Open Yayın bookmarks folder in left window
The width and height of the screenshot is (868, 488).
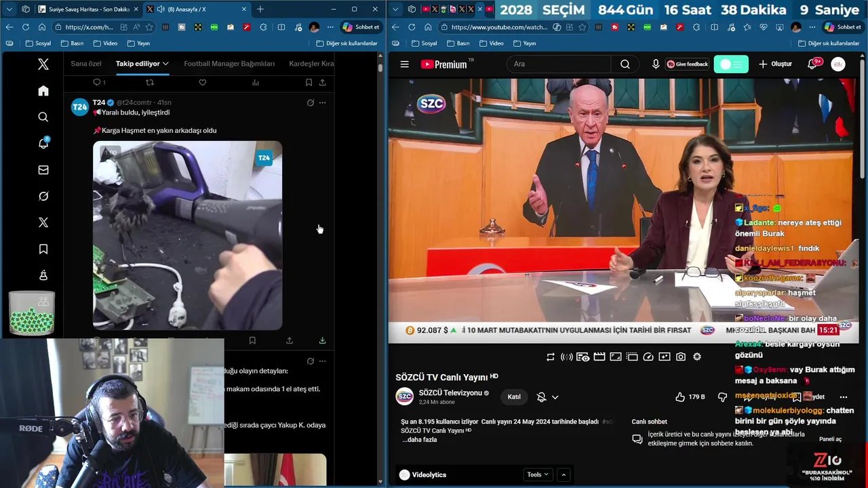[138, 43]
